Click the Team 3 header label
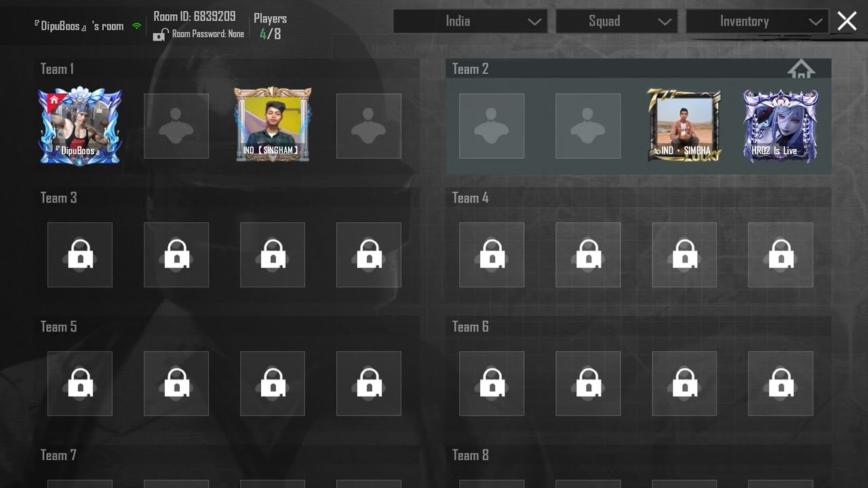 click(x=58, y=198)
